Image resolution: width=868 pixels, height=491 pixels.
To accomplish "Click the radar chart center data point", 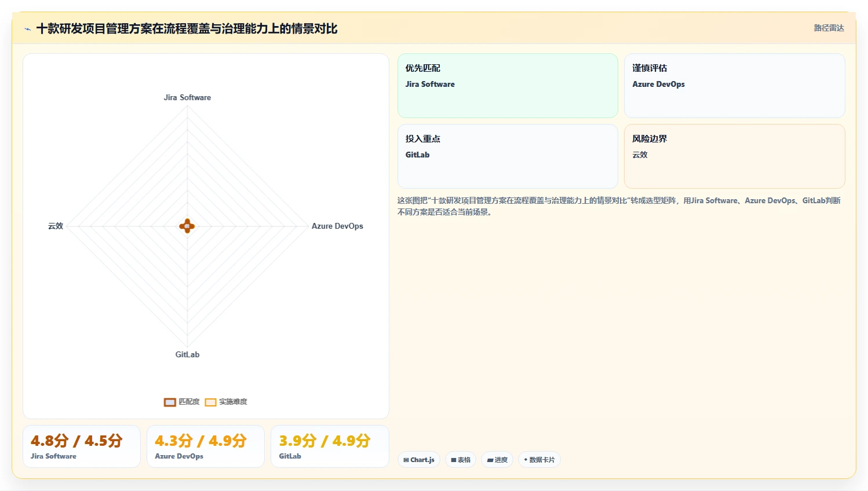I will (187, 226).
